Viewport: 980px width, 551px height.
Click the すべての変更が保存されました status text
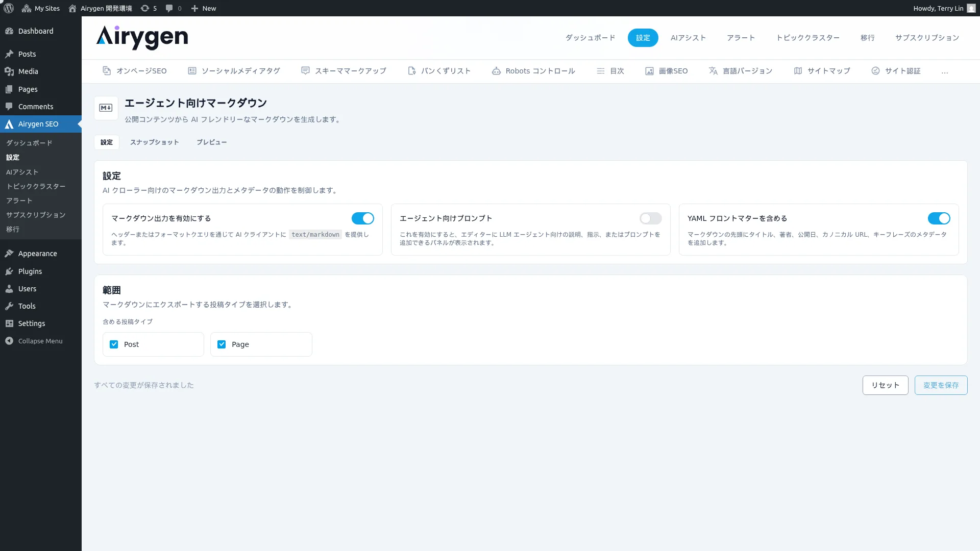click(x=144, y=385)
